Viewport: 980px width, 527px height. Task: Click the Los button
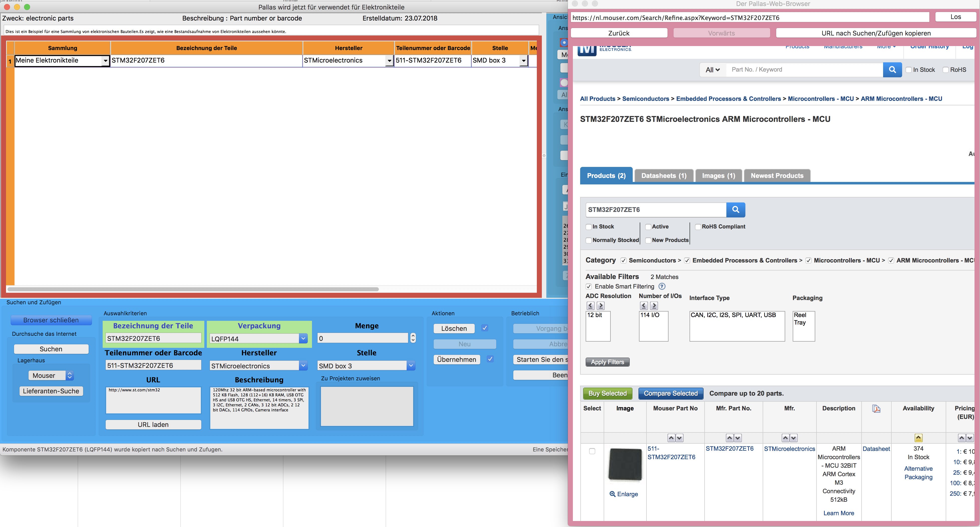[956, 17]
